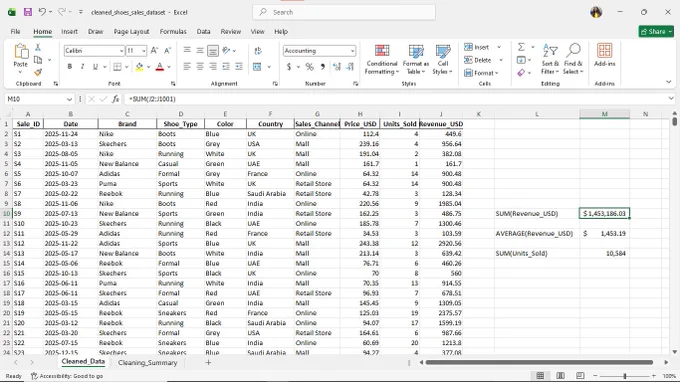Select column M header

click(x=605, y=114)
